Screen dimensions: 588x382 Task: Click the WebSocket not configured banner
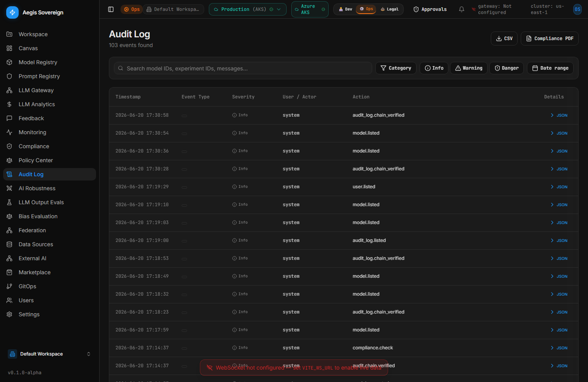[x=294, y=368]
